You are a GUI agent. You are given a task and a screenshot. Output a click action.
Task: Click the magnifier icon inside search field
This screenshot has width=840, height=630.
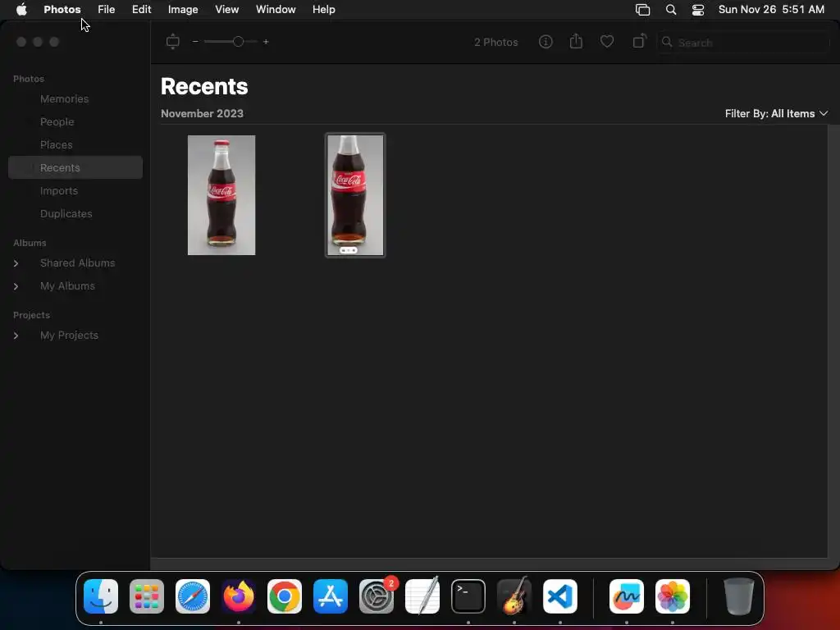[667, 42]
